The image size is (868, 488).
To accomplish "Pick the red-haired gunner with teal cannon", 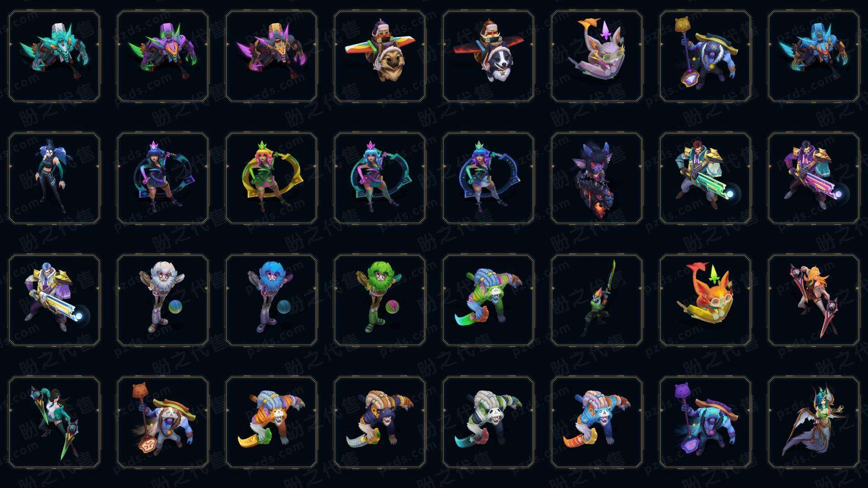I will [x=705, y=178].
